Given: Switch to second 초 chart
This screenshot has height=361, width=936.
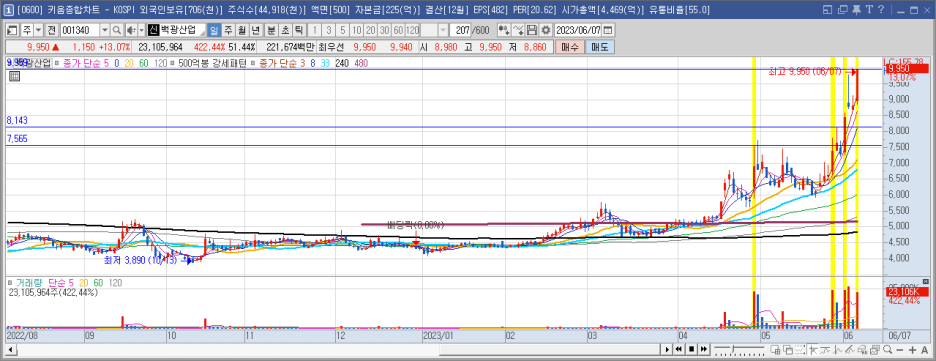Looking at the screenshot, I should tap(285, 30).
